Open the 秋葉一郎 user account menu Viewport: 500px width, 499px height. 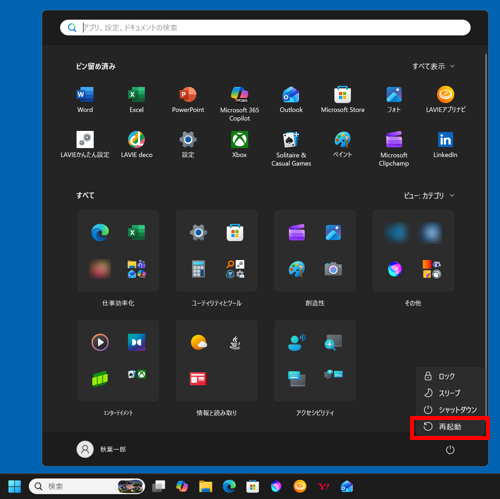coord(101,449)
